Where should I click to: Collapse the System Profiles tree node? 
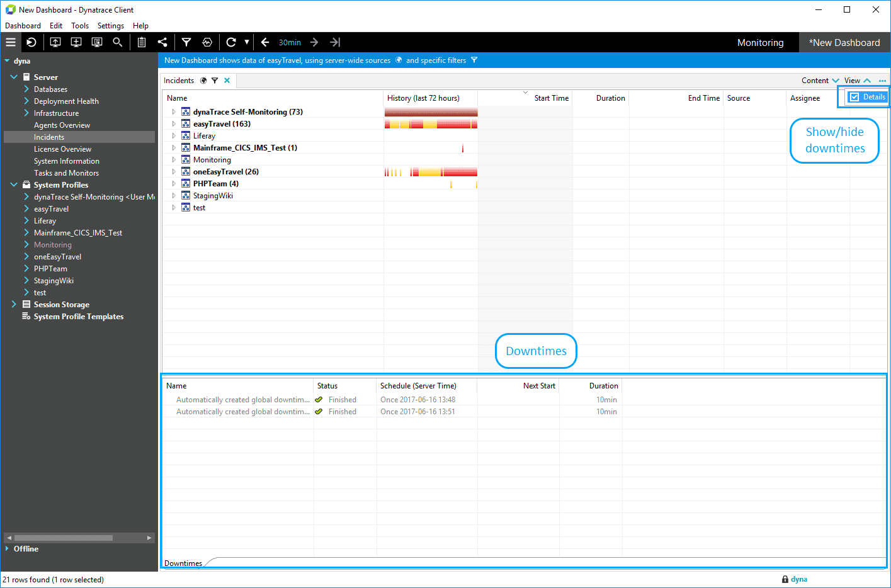pyautogui.click(x=14, y=184)
